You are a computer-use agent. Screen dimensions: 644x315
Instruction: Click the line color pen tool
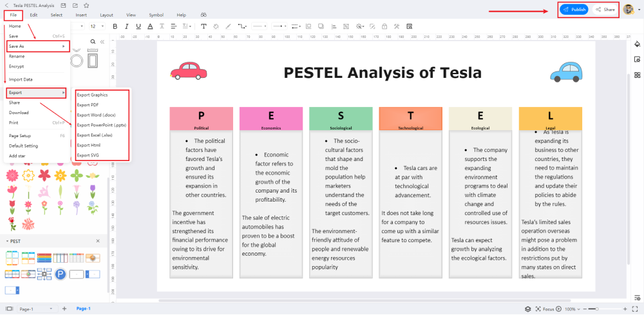(x=229, y=26)
